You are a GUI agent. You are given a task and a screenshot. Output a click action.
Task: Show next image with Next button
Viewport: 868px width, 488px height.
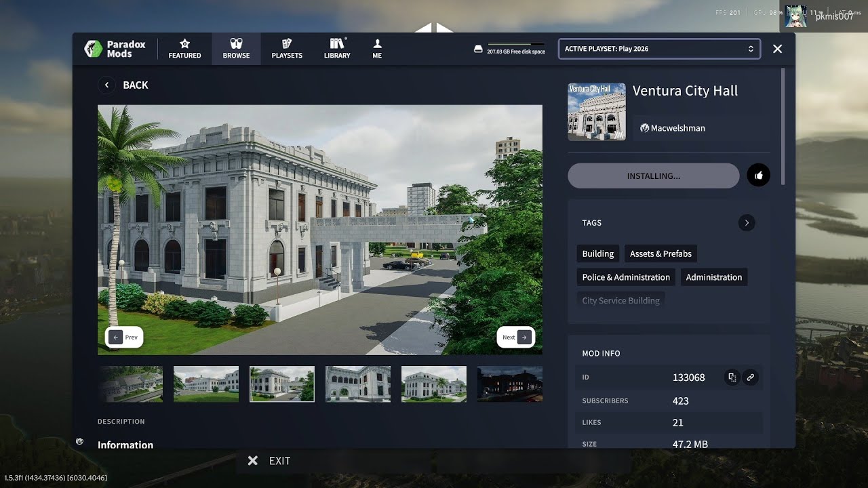(x=515, y=337)
